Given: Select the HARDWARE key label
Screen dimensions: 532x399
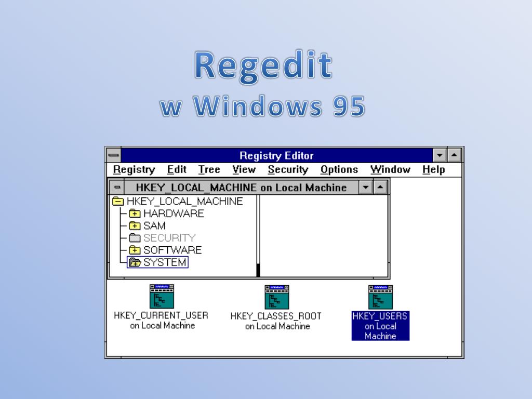Looking at the screenshot, I should (x=174, y=214).
